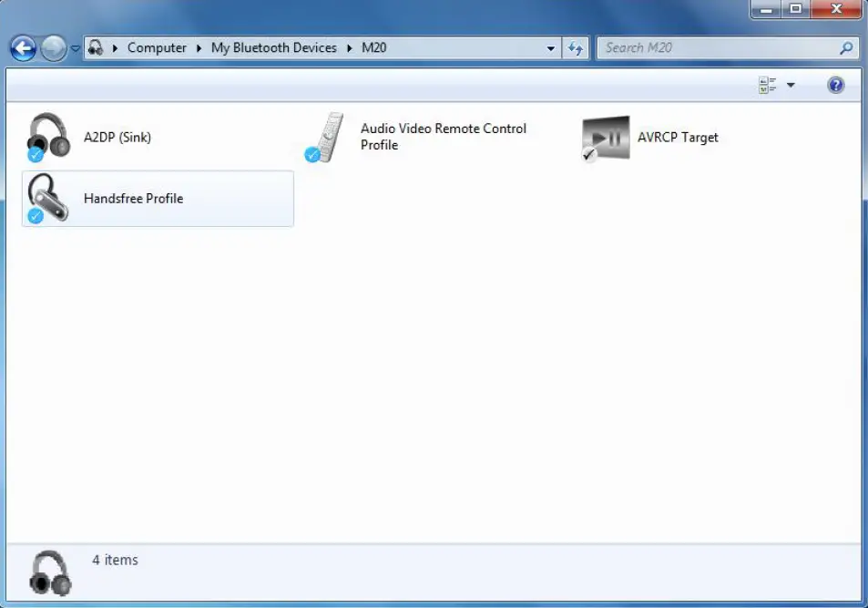Close the M20 window
This screenshot has width=868, height=608.
pos(836,9)
